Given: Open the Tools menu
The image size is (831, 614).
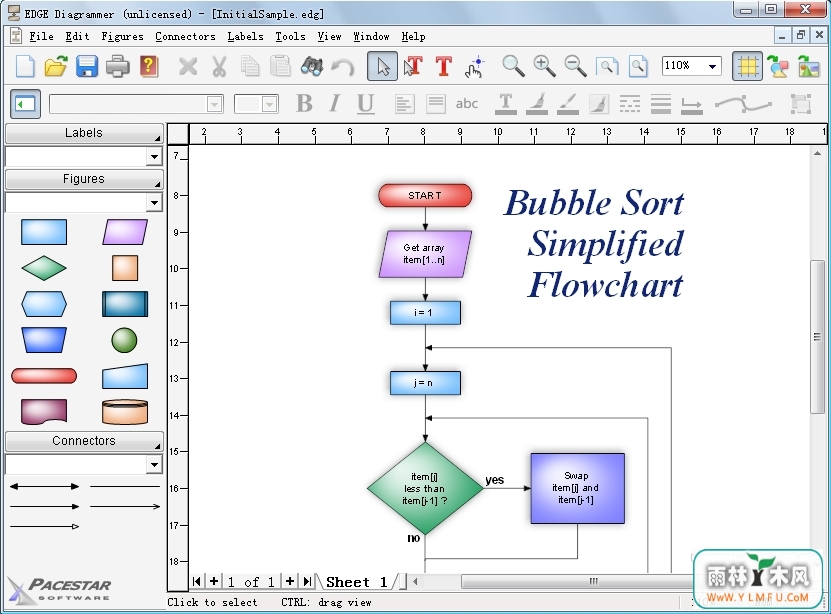Looking at the screenshot, I should pyautogui.click(x=290, y=36).
